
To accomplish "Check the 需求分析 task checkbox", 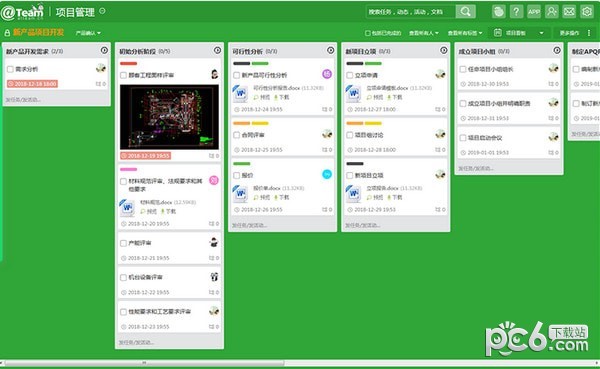I will [10, 69].
